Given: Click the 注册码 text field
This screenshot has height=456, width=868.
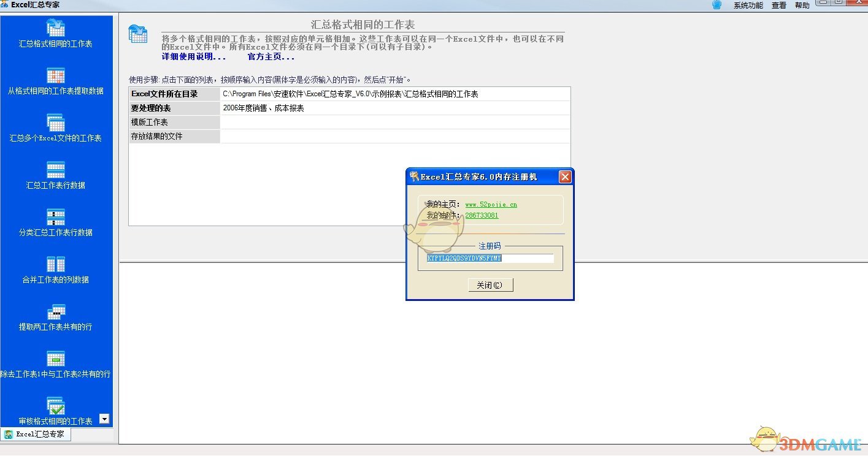Looking at the screenshot, I should point(490,259).
